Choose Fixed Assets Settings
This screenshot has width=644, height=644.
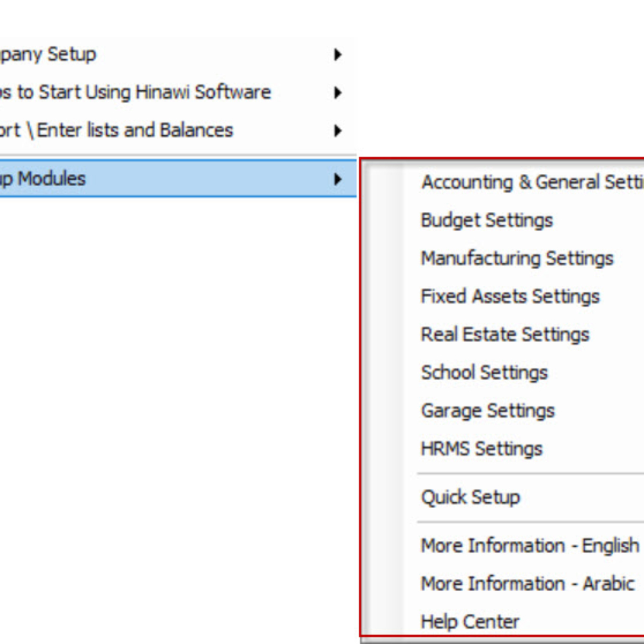click(x=510, y=297)
